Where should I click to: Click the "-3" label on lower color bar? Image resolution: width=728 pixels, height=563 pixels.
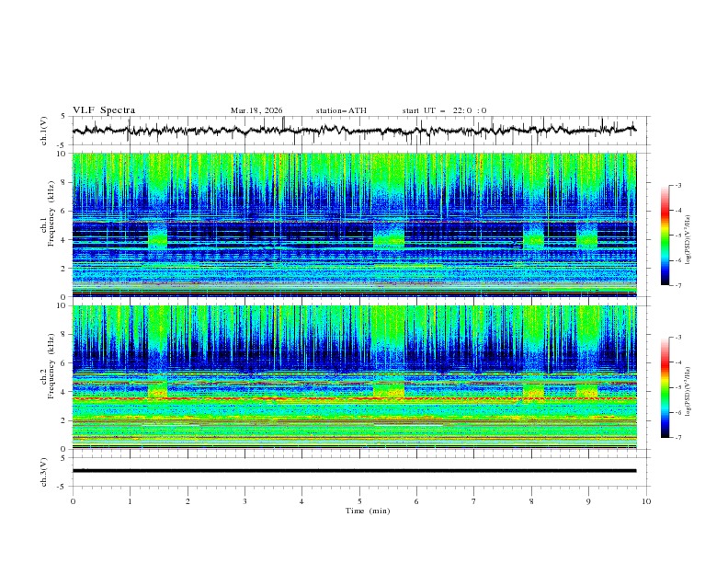pyautogui.click(x=677, y=338)
